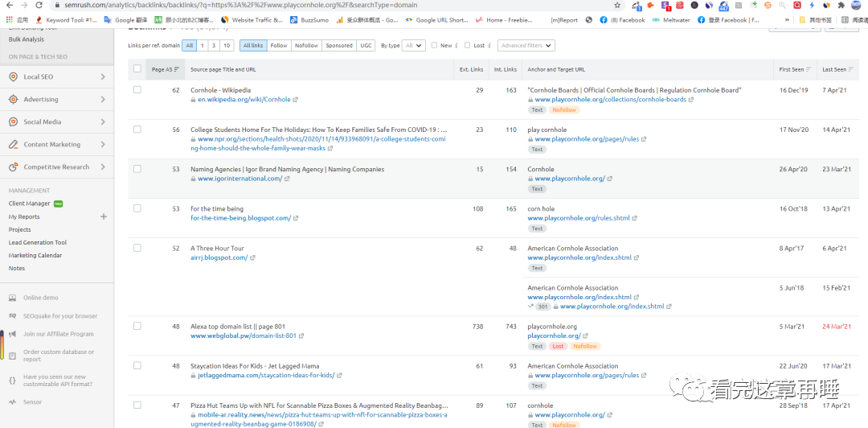868x428 pixels.
Task: Check the NPR College Students row checkbox
Action: pyautogui.click(x=137, y=130)
